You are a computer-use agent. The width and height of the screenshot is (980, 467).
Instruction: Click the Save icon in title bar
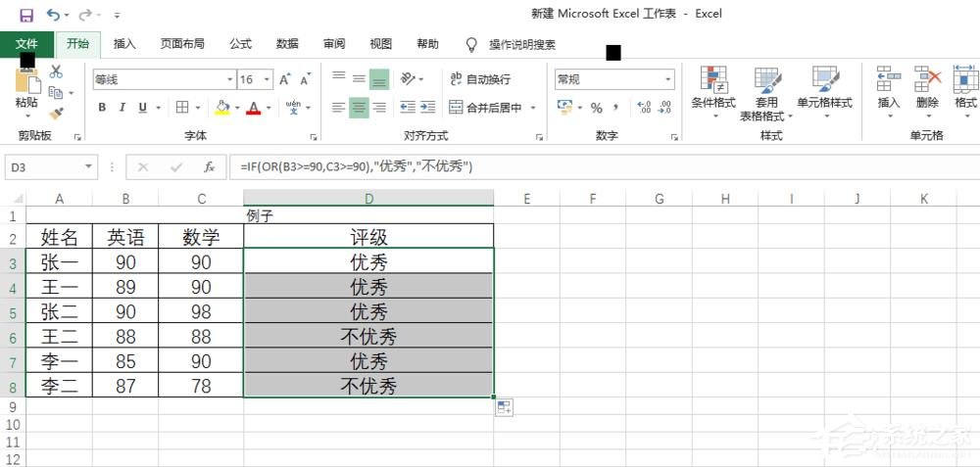click(26, 15)
